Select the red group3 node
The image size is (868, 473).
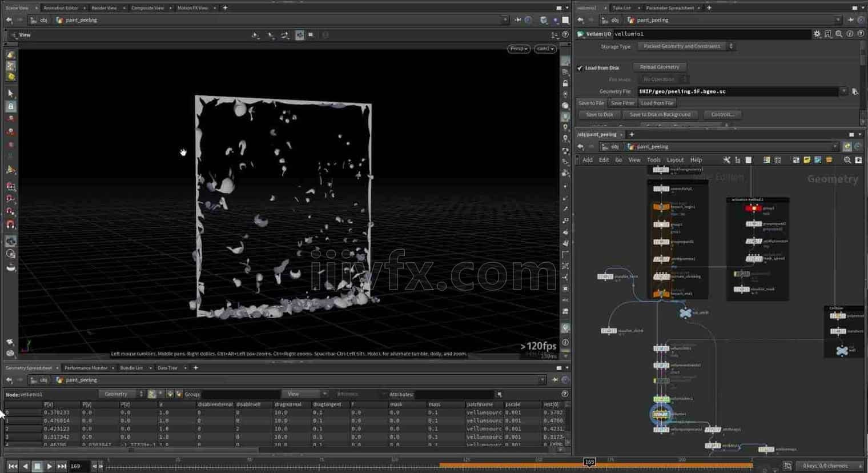point(754,209)
